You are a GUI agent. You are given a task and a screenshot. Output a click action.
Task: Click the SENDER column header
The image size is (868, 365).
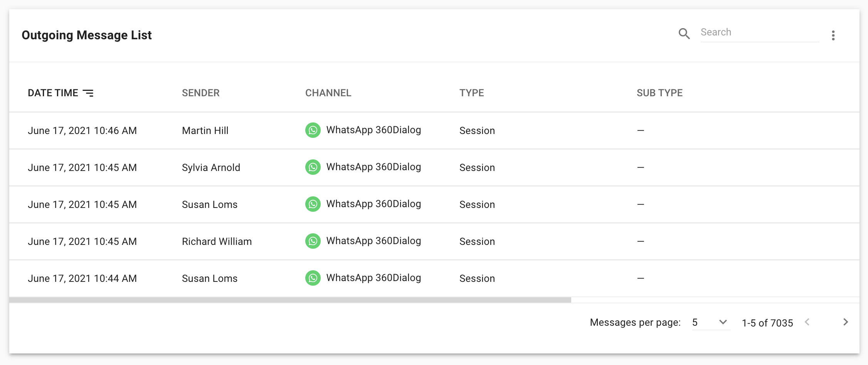pos(200,93)
